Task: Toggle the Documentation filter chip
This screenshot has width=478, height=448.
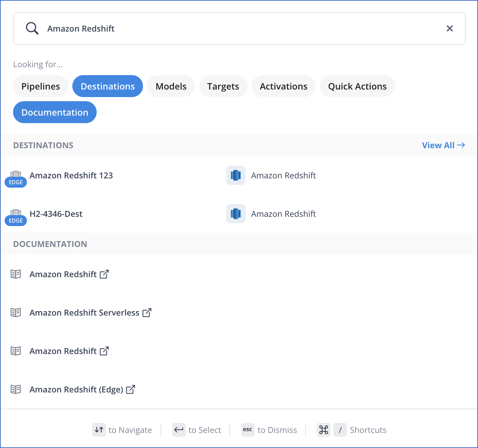Action: (55, 112)
